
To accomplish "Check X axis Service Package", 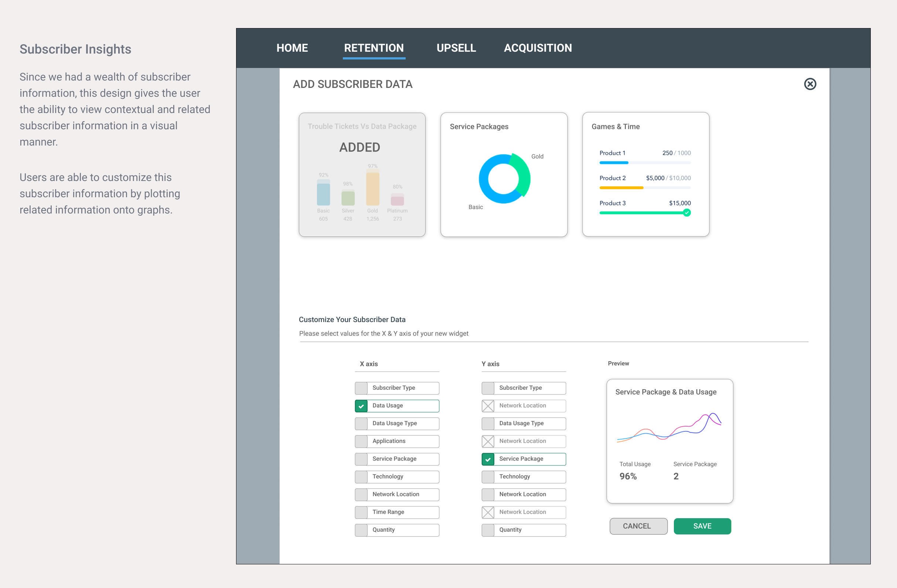I will tap(397, 459).
